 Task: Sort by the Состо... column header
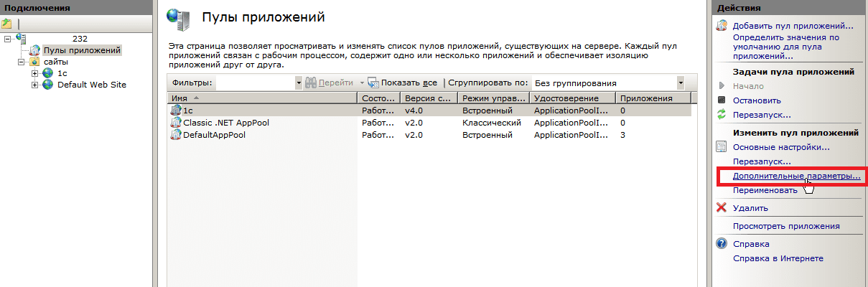click(x=378, y=98)
